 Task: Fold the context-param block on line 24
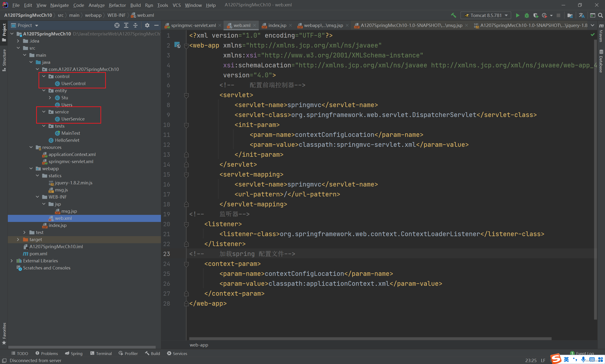coord(186,264)
